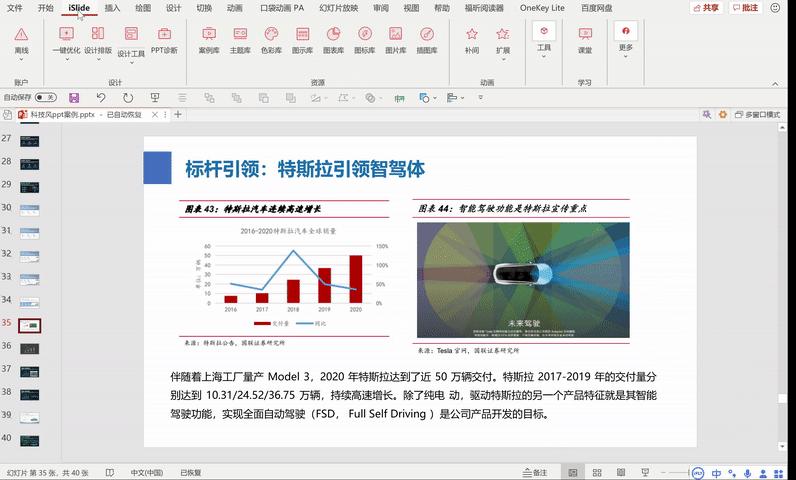796x480 pixels.
Task: Click the slide title 标杆引领：特斯拉引领智驾体
Action: tap(305, 169)
